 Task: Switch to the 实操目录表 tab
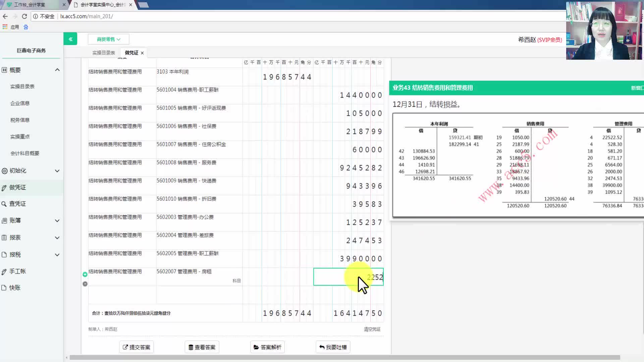(103, 53)
